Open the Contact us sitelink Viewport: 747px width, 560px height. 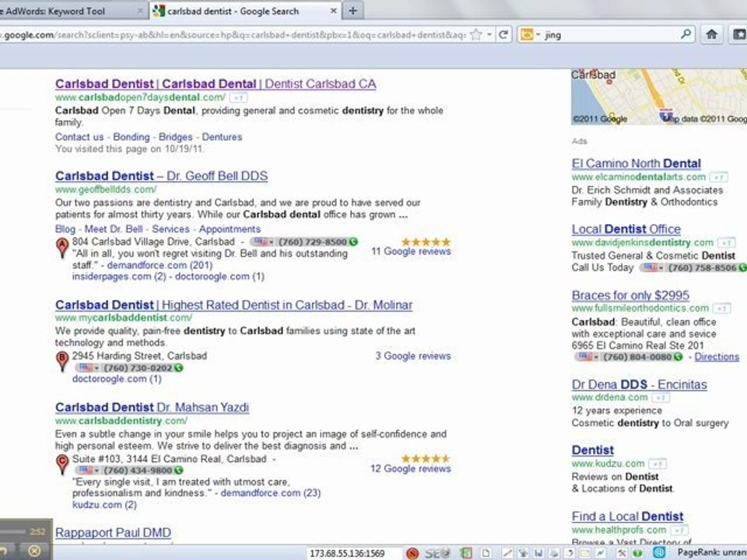79,137
